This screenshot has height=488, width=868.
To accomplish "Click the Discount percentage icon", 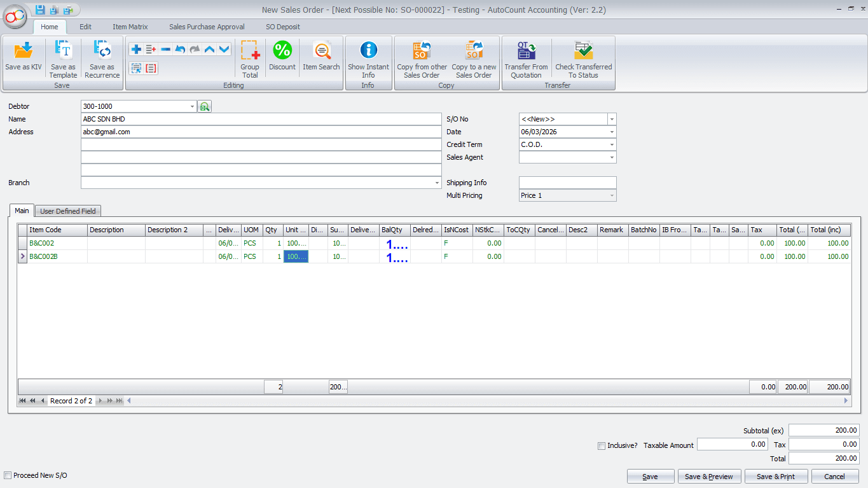I will (282, 56).
